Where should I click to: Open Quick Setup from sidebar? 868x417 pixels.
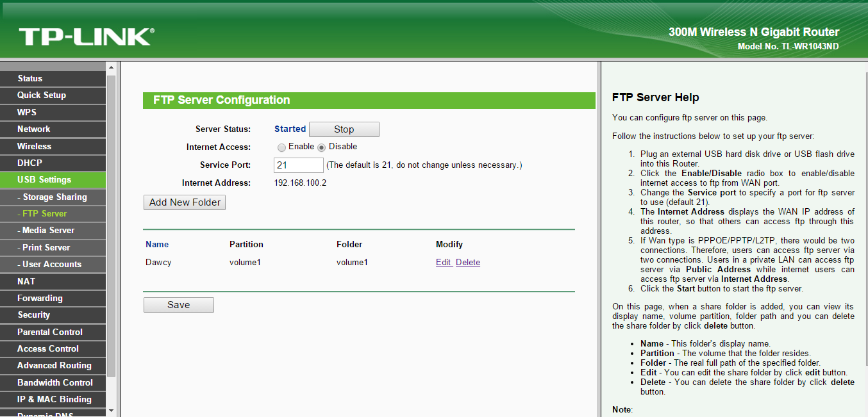pos(42,95)
